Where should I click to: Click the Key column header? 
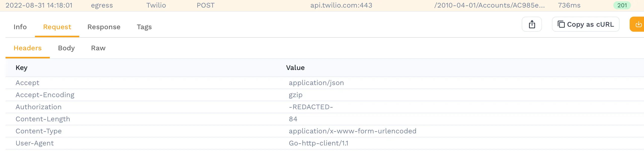click(22, 68)
